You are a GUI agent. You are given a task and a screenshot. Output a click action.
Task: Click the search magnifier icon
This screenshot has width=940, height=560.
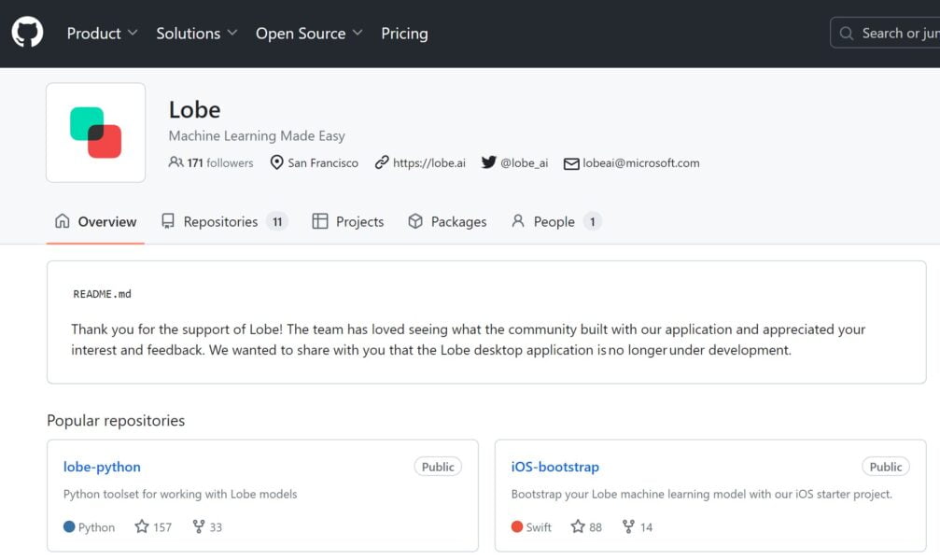847,34
